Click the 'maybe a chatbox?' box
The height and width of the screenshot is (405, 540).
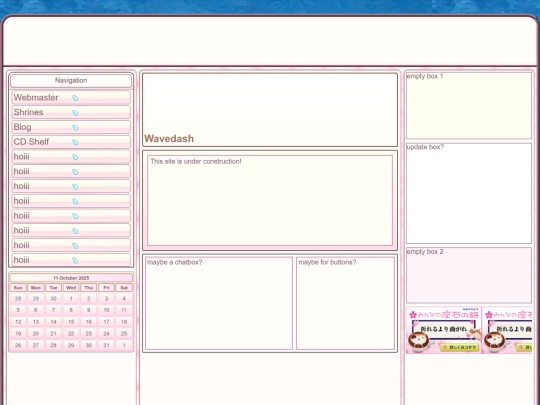[x=219, y=303]
